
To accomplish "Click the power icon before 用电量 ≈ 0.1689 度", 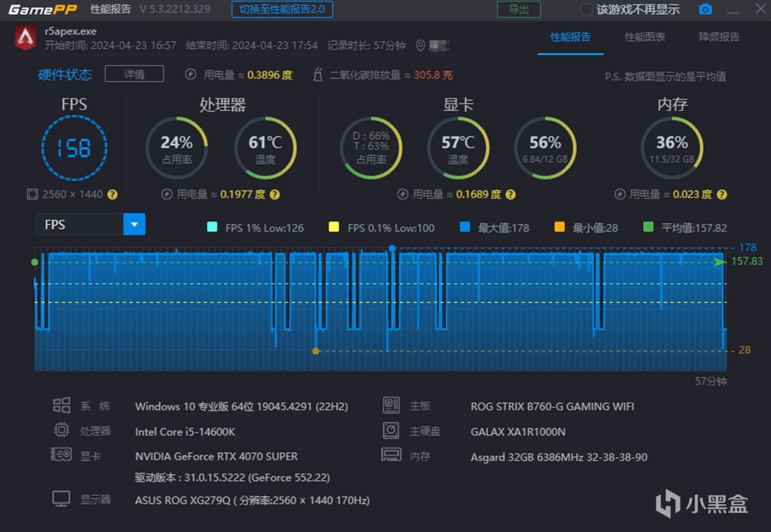I will click(403, 195).
